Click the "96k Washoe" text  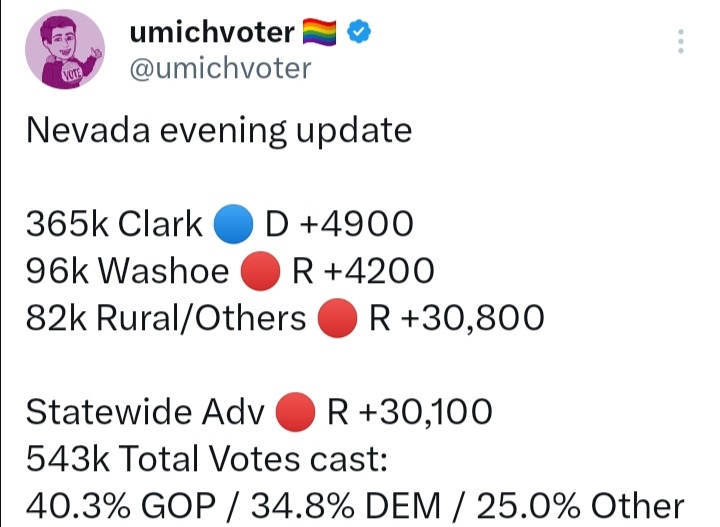point(126,271)
